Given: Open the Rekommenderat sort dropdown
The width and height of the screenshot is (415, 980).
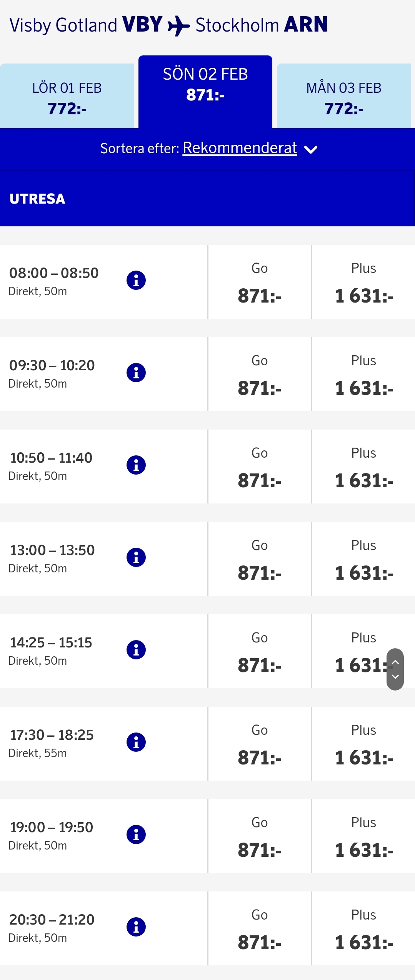Looking at the screenshot, I should (x=239, y=148).
